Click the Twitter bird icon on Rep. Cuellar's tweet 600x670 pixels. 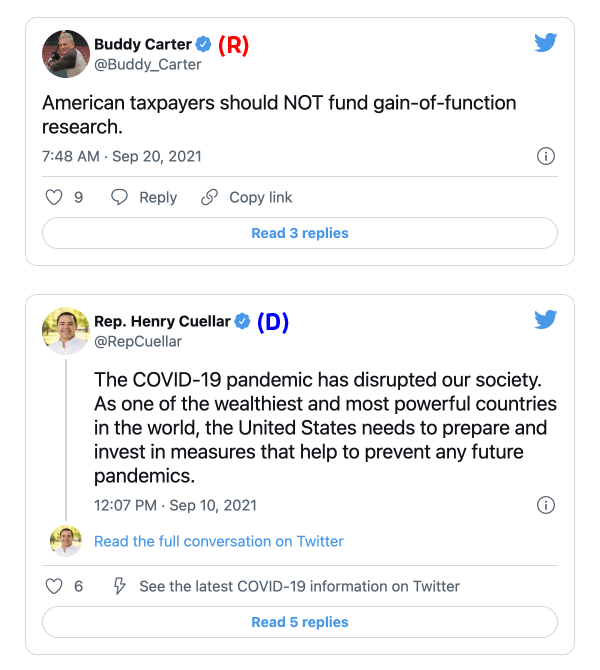coord(545,320)
